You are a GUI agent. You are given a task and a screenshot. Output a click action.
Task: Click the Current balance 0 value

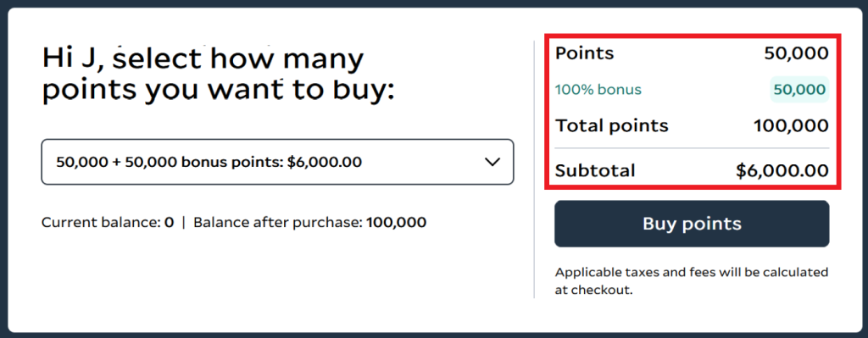(169, 223)
